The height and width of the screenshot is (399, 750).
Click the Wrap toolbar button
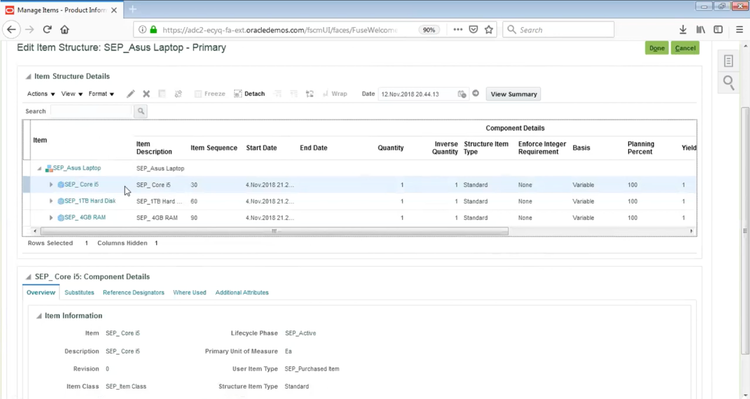335,94
